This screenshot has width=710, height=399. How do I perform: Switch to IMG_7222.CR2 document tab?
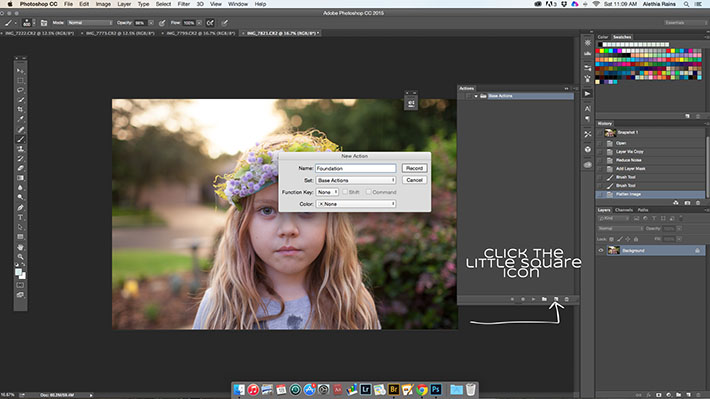point(39,33)
